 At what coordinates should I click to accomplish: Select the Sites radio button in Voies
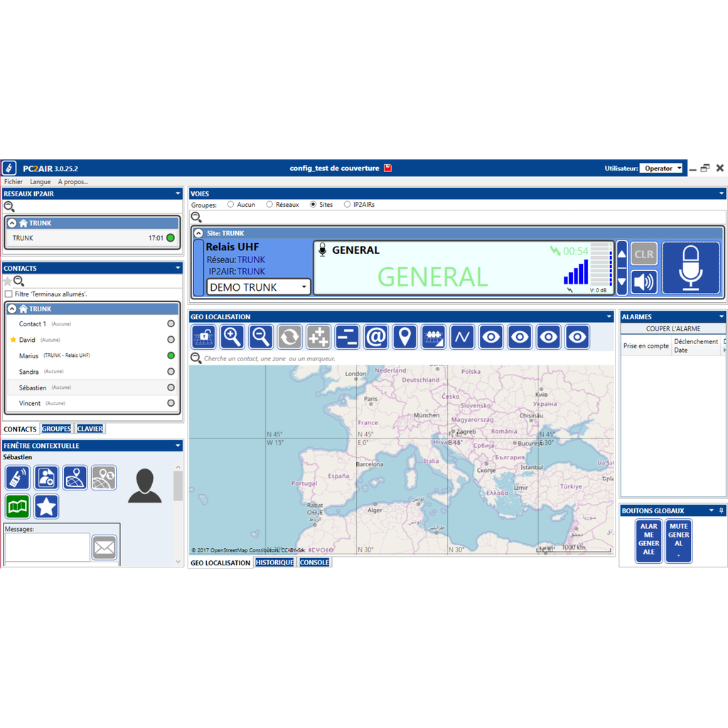313,204
